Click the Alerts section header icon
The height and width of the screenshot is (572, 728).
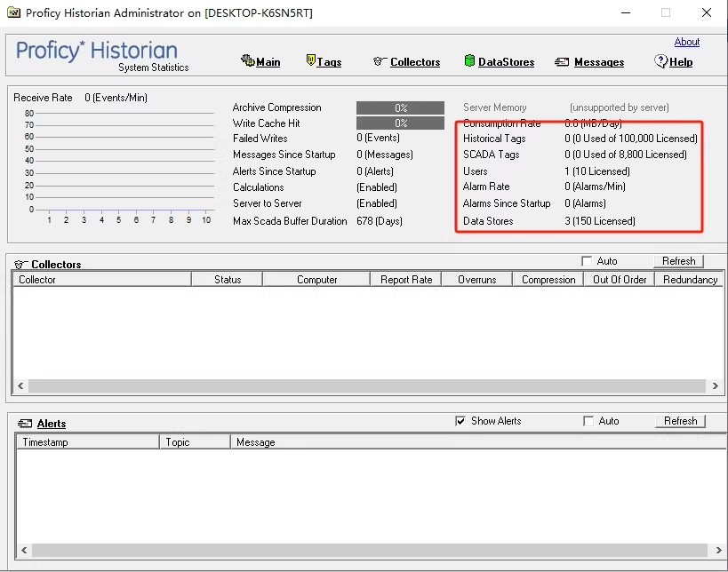tap(25, 423)
